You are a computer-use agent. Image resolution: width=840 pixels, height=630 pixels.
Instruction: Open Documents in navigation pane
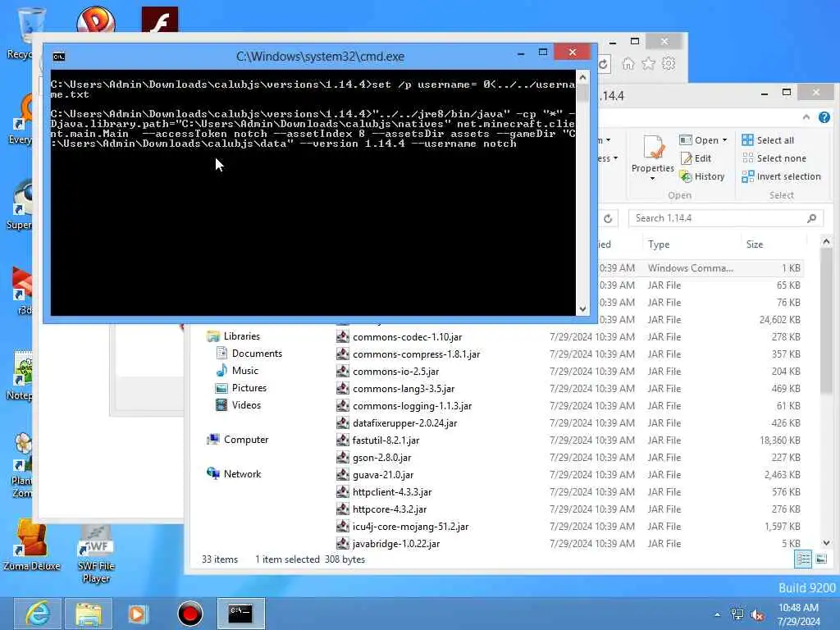[249, 354]
